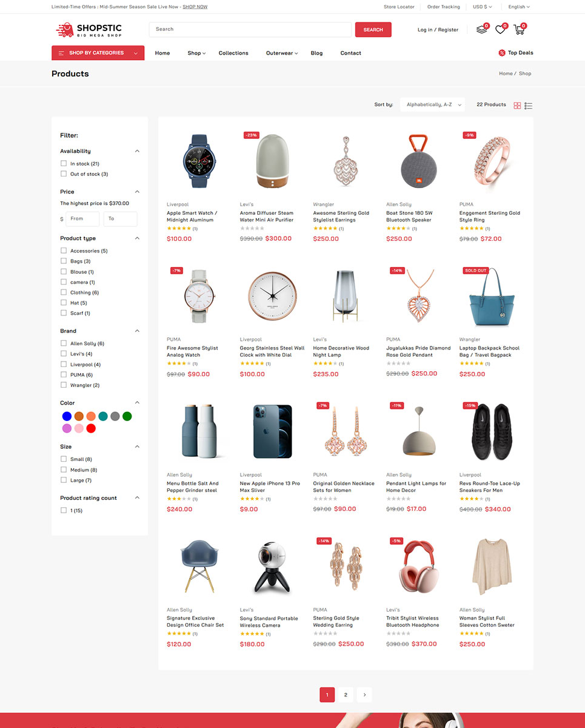Switch to grid view layout

click(x=517, y=106)
